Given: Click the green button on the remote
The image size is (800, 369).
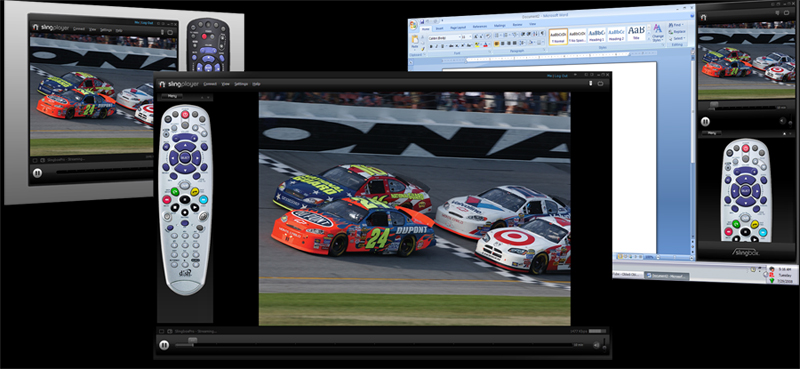Looking at the screenshot, I should point(174,192).
